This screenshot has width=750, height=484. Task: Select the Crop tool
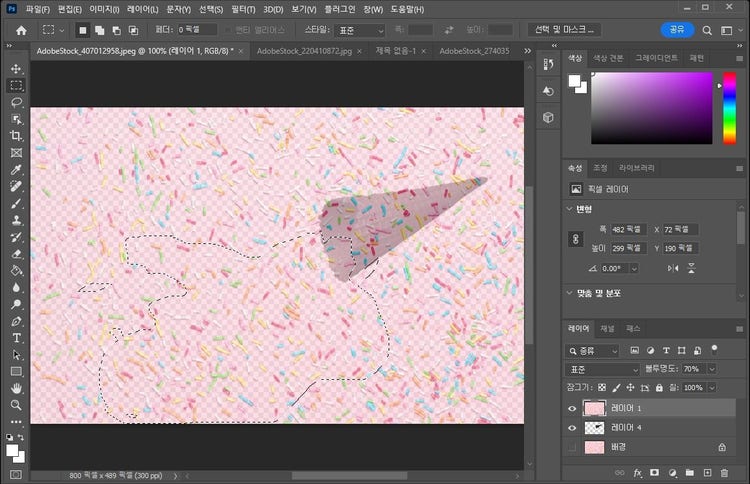point(16,136)
